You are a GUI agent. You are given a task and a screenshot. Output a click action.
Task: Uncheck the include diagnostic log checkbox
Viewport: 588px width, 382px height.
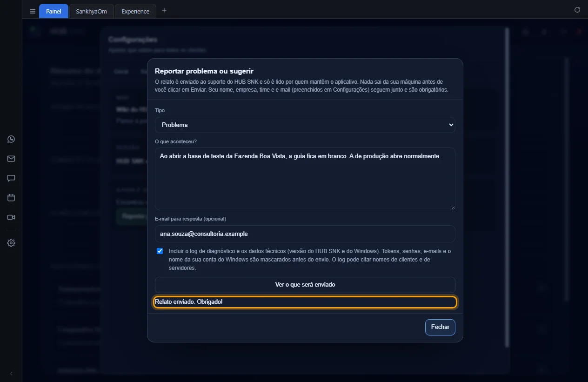(160, 251)
